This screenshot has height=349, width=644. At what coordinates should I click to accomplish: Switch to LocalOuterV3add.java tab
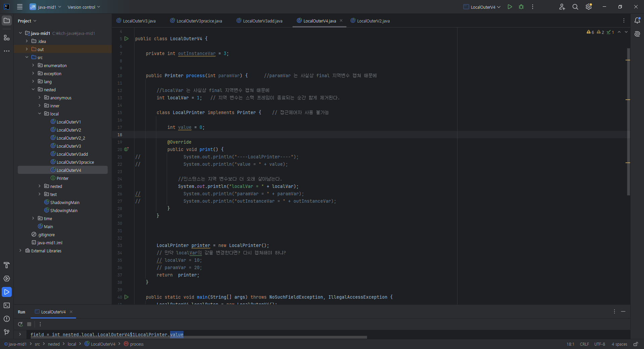pyautogui.click(x=260, y=21)
